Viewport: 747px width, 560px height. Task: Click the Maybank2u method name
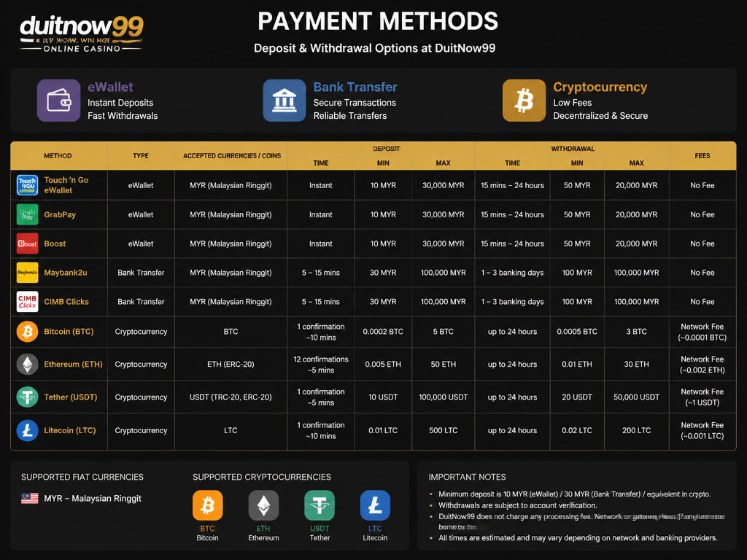pyautogui.click(x=66, y=273)
